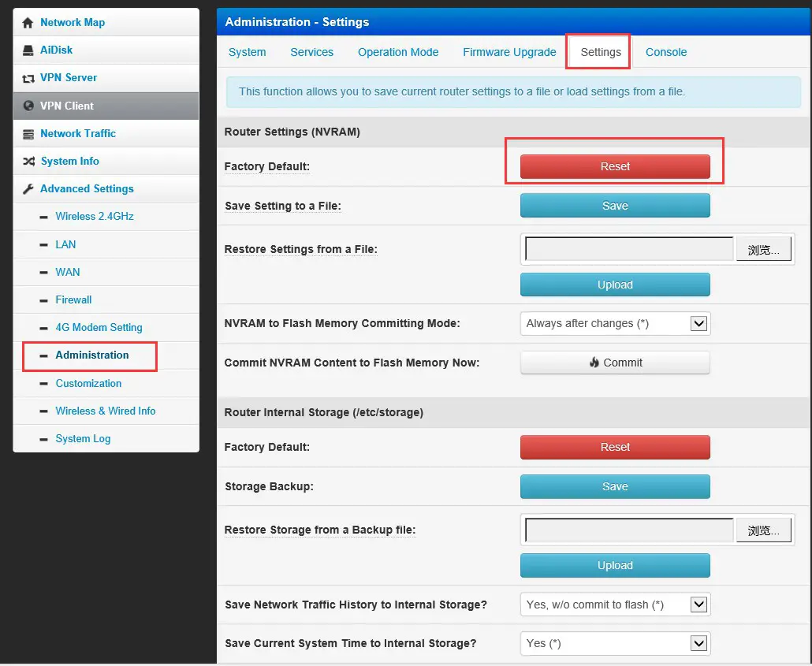Click the System Info shuffle icon
Viewport: 812px width, 666px height.
click(28, 161)
